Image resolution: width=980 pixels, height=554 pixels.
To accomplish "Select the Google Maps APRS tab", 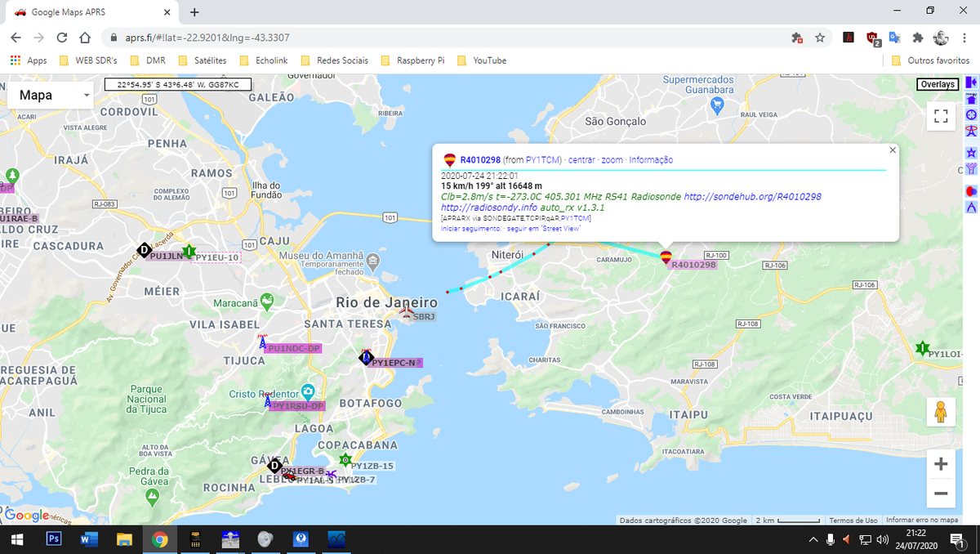I will tap(91, 12).
